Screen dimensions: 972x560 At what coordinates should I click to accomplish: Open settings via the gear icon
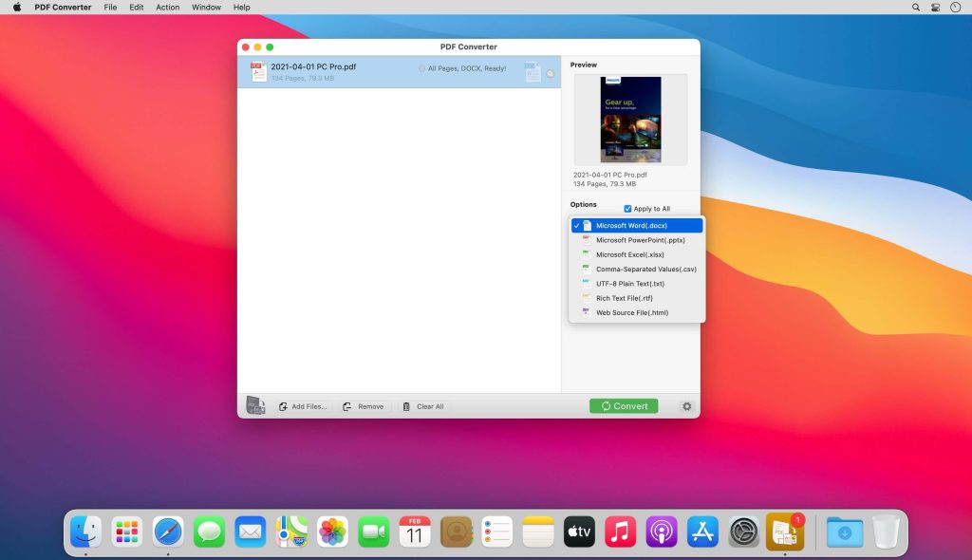[x=686, y=406]
